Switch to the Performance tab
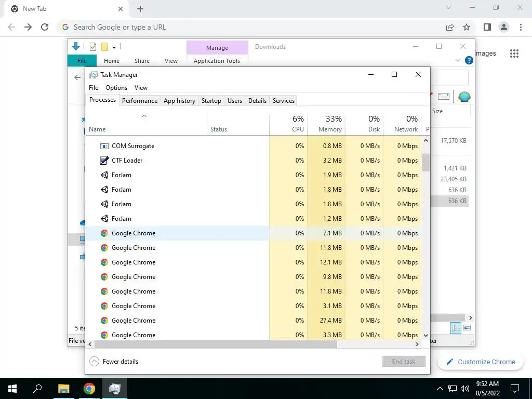The width and height of the screenshot is (532, 399). (x=140, y=101)
